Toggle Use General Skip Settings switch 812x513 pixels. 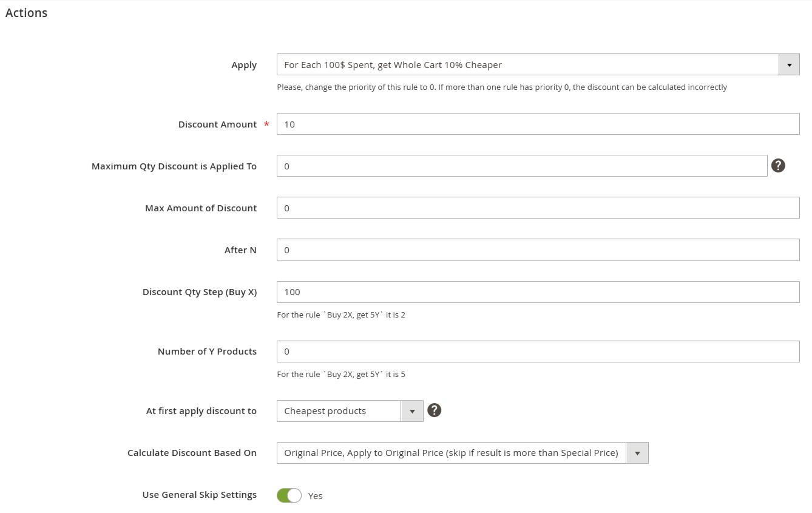point(289,495)
